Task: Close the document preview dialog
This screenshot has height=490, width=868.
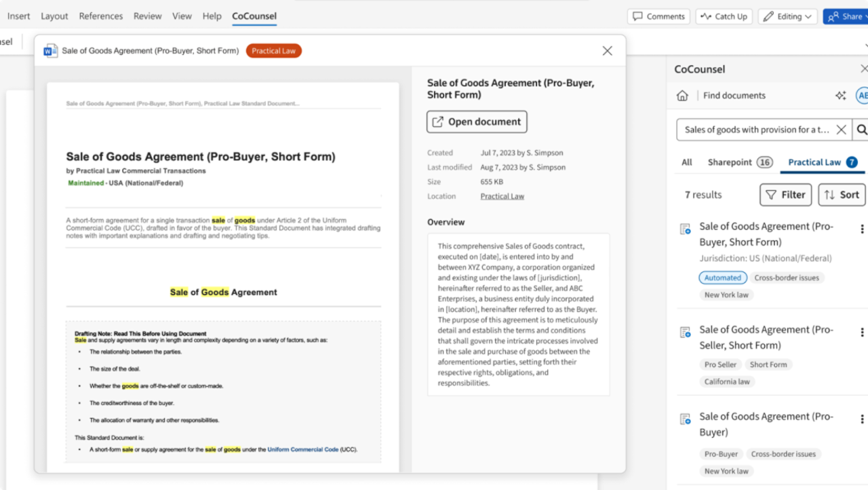Action: (608, 51)
